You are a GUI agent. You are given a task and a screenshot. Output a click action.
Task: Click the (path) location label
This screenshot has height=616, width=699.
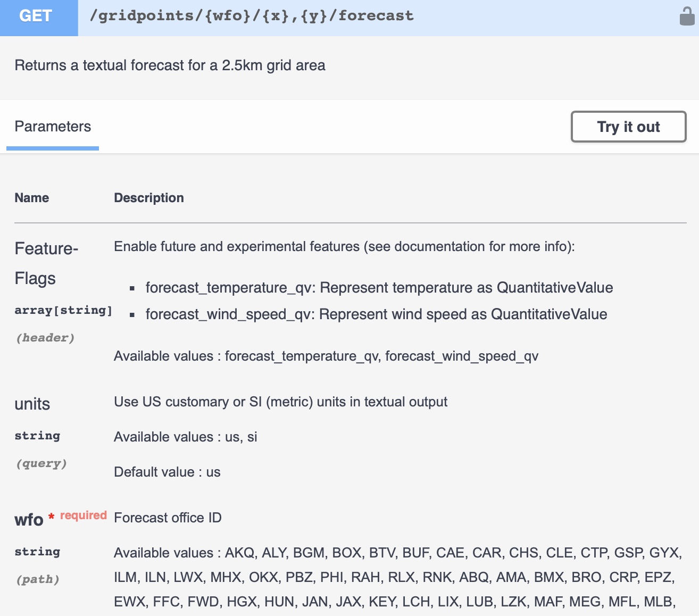click(38, 579)
